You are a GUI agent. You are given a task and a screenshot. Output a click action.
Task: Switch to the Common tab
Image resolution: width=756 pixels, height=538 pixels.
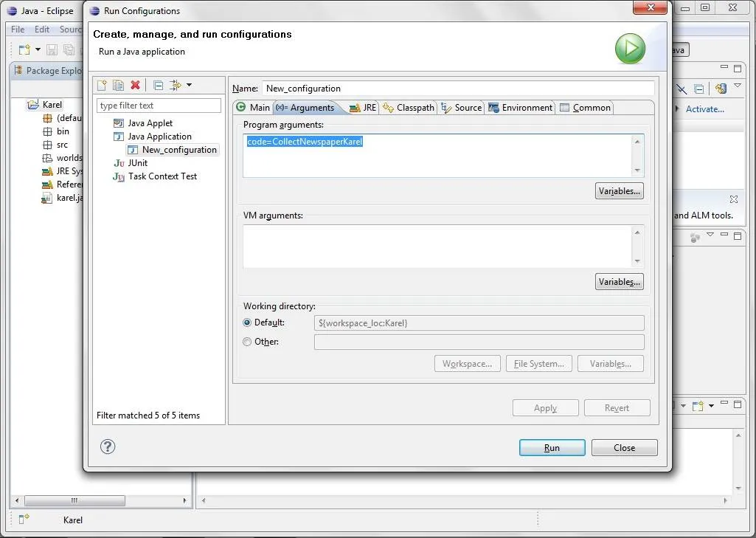[586, 107]
